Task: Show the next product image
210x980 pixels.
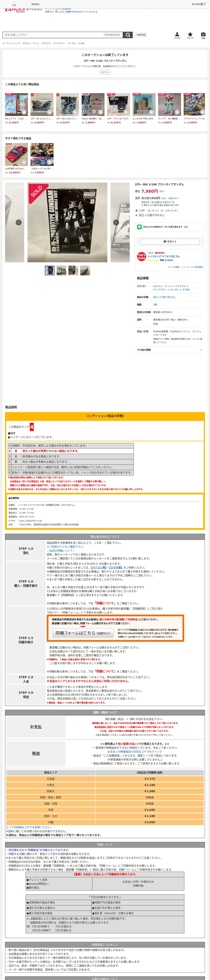Action: 116,222
